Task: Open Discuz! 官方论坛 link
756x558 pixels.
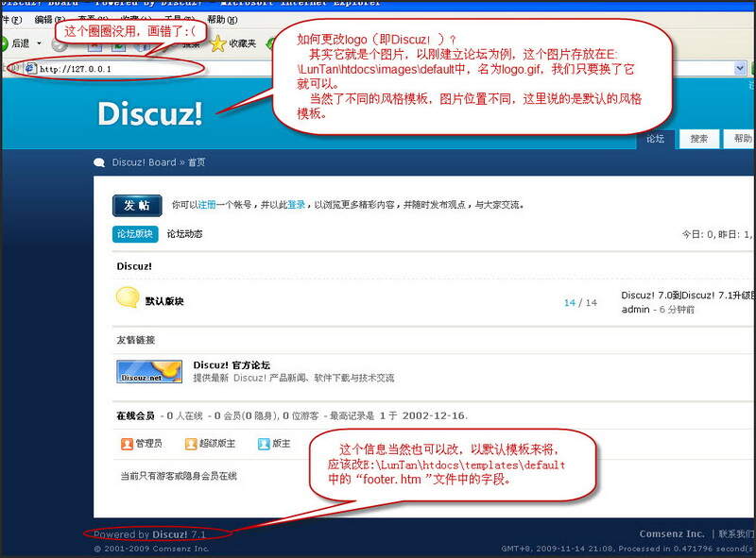Action: (x=232, y=365)
